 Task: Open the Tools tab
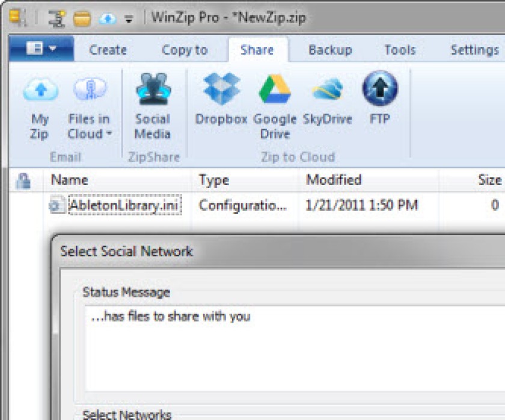[x=400, y=50]
